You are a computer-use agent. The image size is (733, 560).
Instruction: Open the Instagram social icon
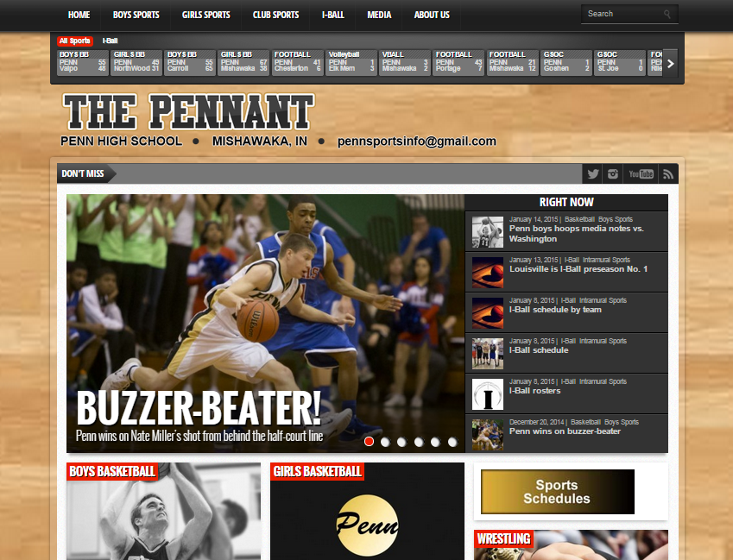(612, 173)
